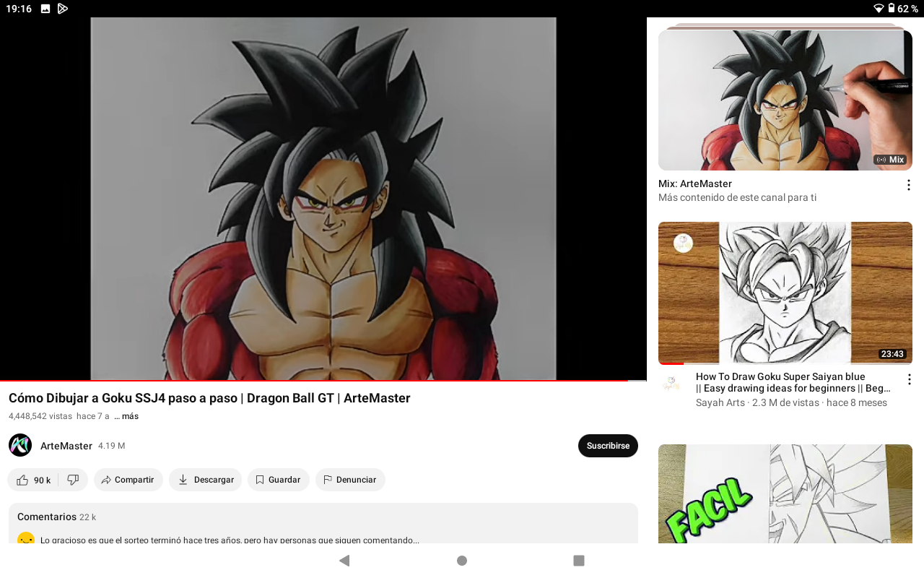924x578 pixels.
Task: Tap the commenter's yellow avatar in Comentarios
Action: click(26, 538)
